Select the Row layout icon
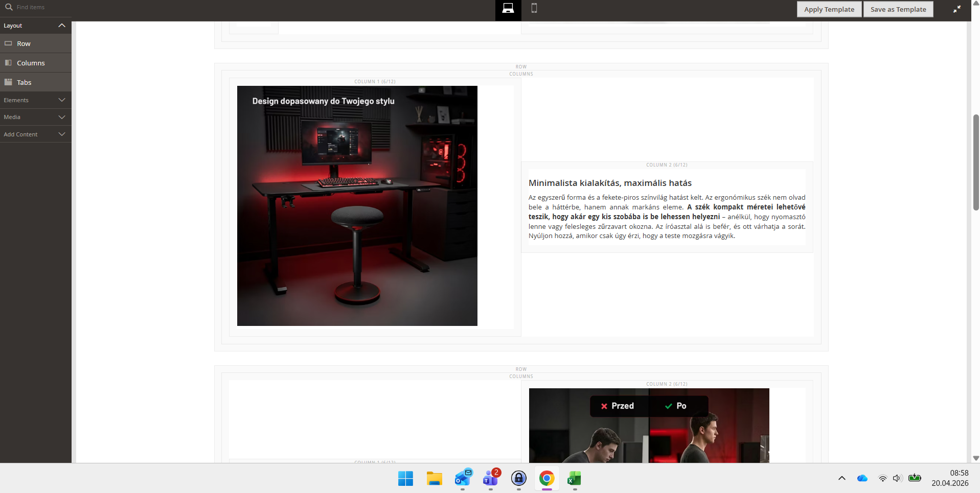980x493 pixels. click(x=8, y=43)
